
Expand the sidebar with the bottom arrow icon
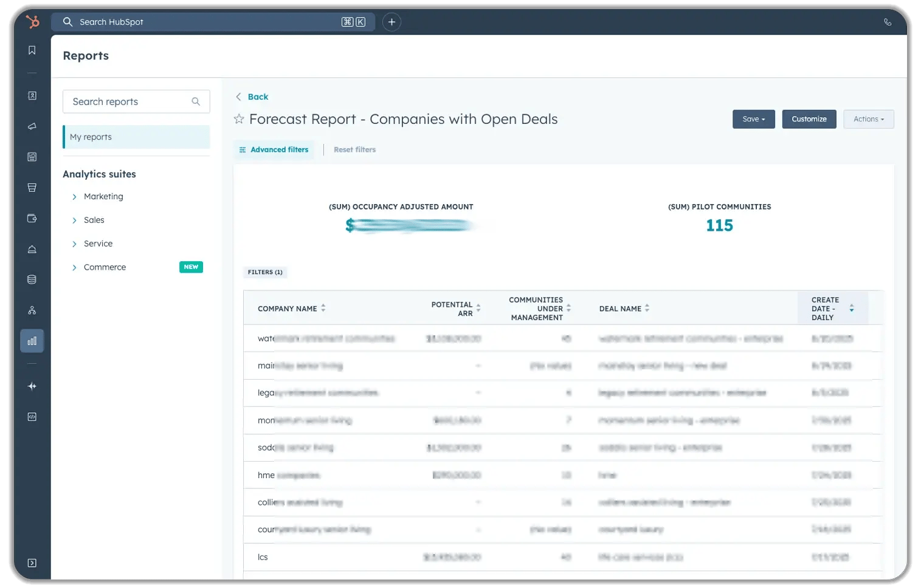click(32, 562)
